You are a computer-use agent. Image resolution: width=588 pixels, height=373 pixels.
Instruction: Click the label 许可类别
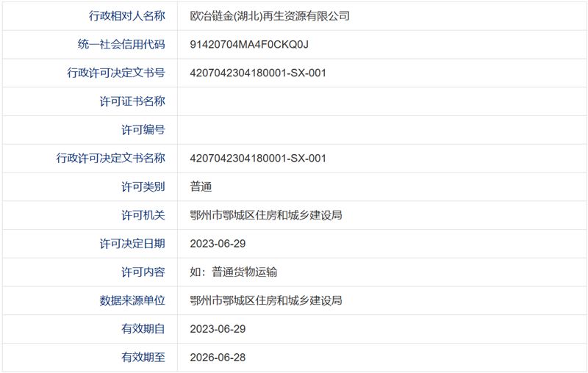click(143, 186)
